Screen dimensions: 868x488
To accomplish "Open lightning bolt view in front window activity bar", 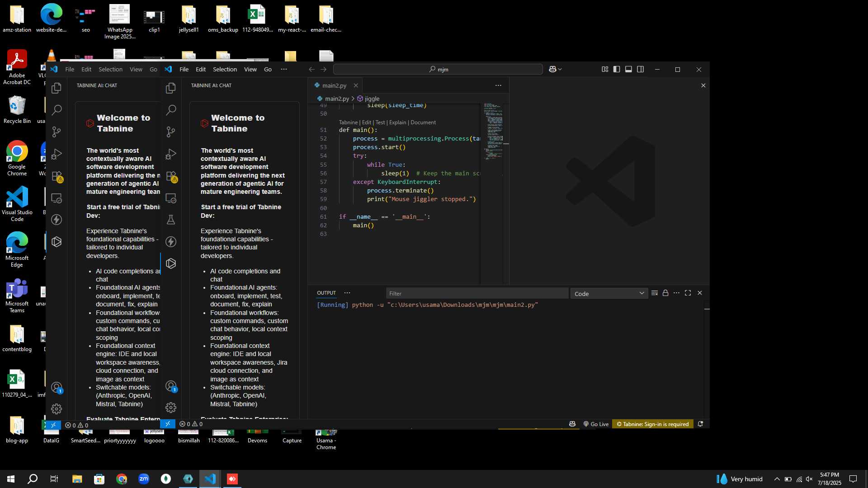I will coord(171,242).
